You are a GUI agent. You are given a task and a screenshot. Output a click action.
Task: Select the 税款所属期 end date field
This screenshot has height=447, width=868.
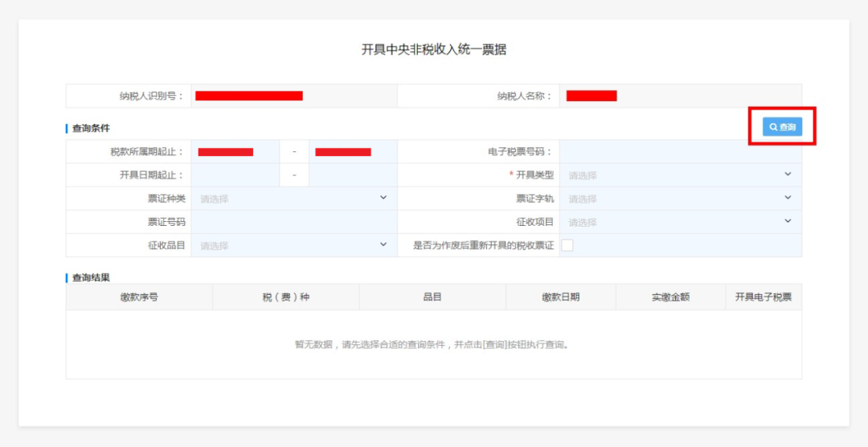click(353, 152)
